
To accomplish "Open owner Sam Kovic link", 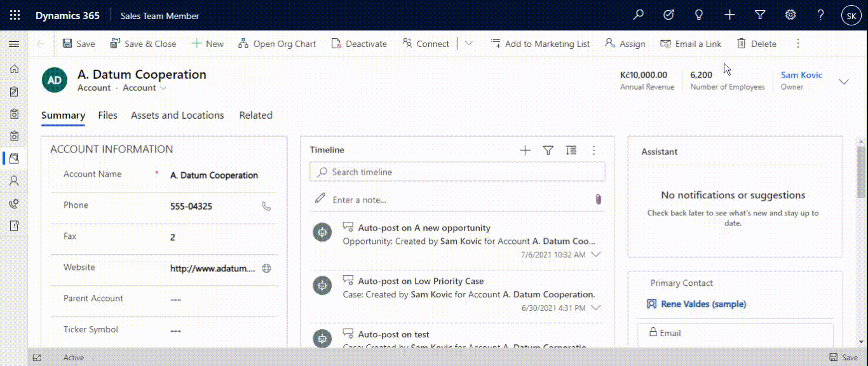I will pyautogui.click(x=801, y=75).
